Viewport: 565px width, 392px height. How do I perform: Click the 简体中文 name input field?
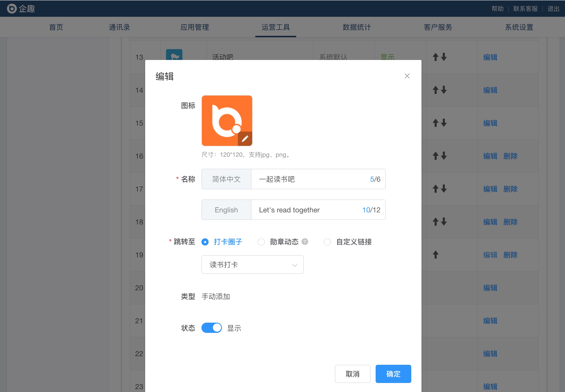coord(318,179)
